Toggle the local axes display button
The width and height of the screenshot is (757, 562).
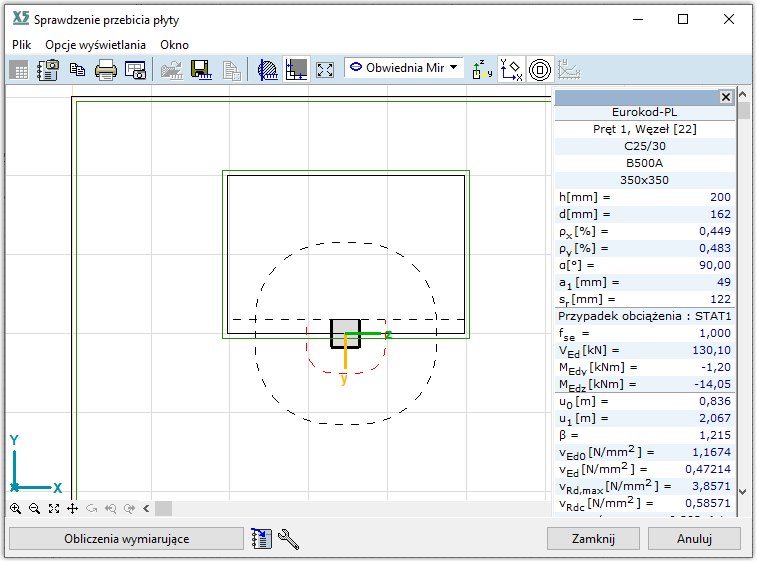pos(482,69)
